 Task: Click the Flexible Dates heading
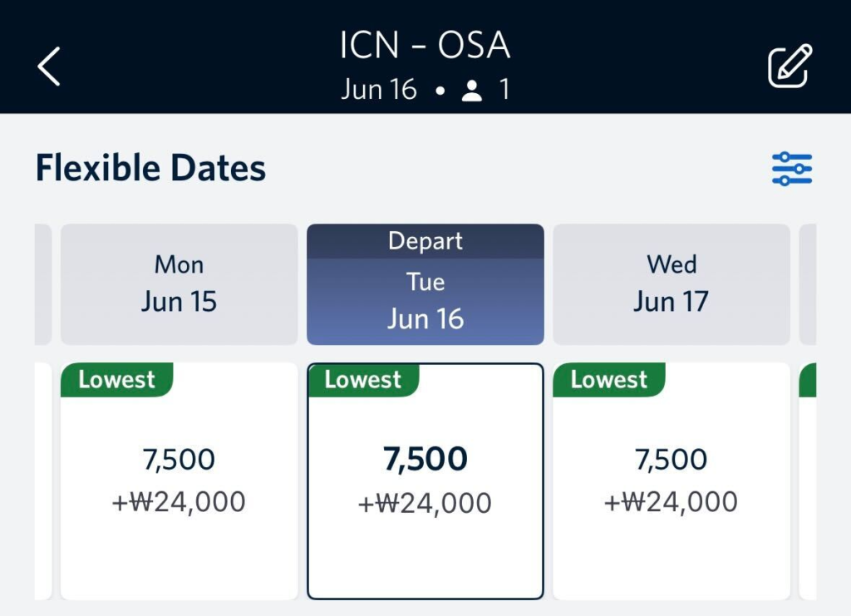150,169
